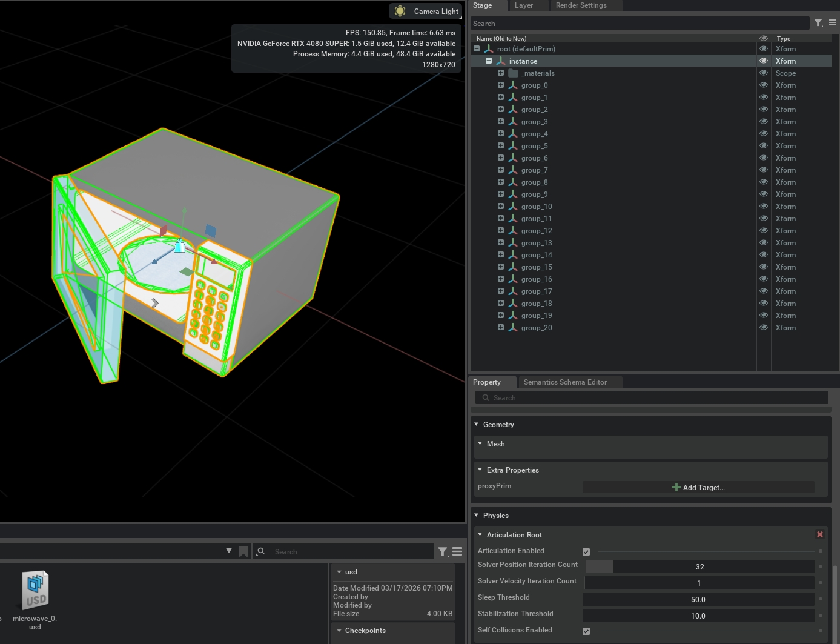Disable Self Collisions Enabled checkbox
Image resolution: width=840 pixels, height=644 pixels.
pos(586,631)
